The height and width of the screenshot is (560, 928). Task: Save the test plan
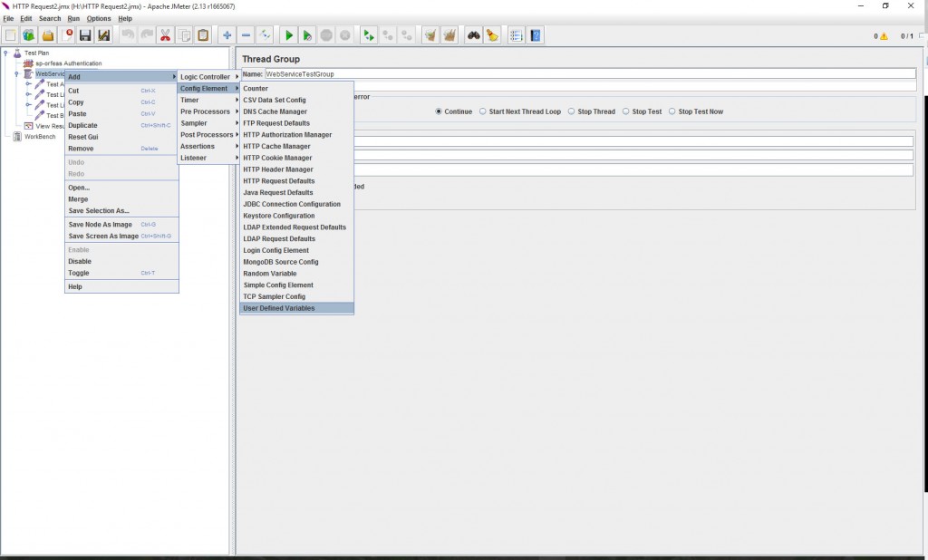tap(84, 34)
